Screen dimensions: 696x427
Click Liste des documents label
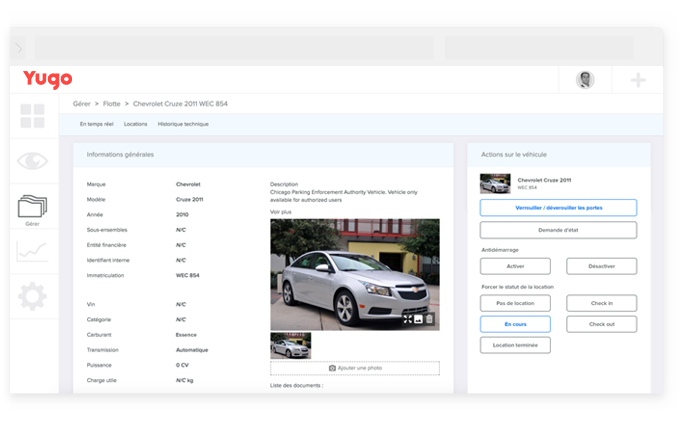(x=297, y=385)
